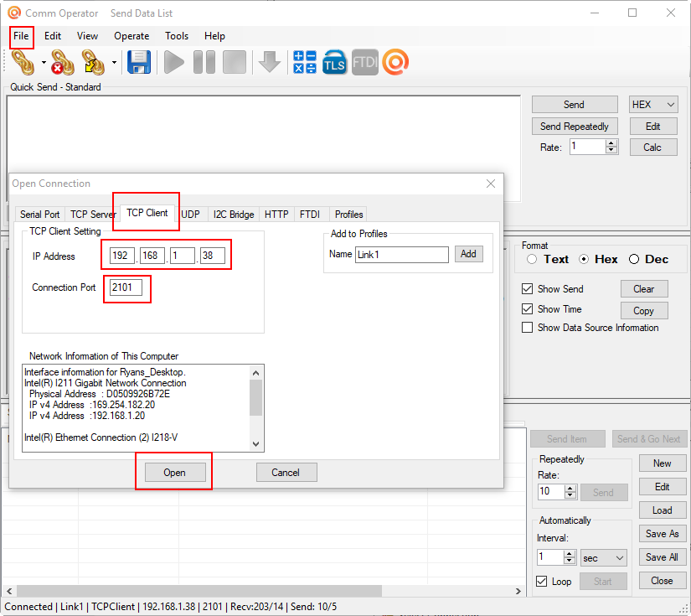
Task: Select the Text format radio button
Action: [x=532, y=259]
